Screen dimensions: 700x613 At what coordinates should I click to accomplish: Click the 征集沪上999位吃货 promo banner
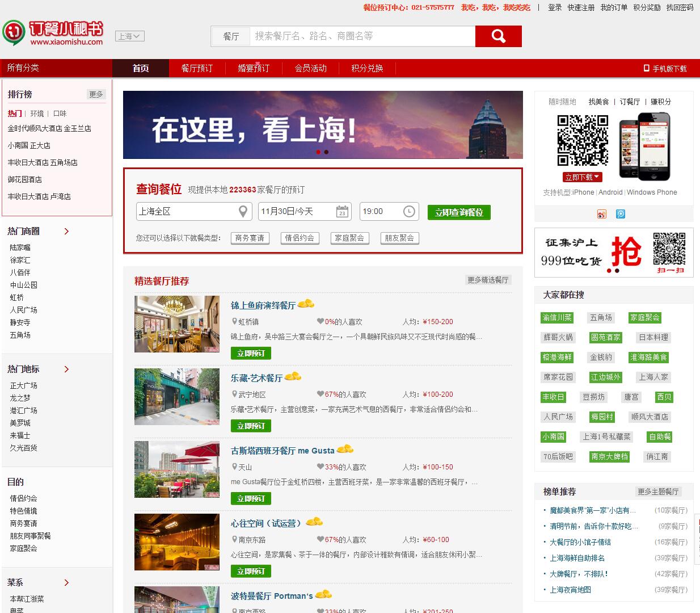click(614, 253)
